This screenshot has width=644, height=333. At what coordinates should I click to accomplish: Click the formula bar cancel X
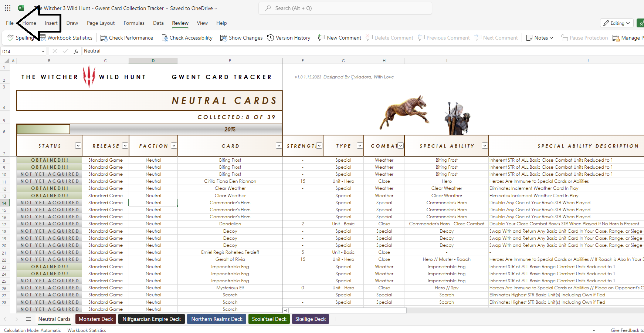[55, 51]
